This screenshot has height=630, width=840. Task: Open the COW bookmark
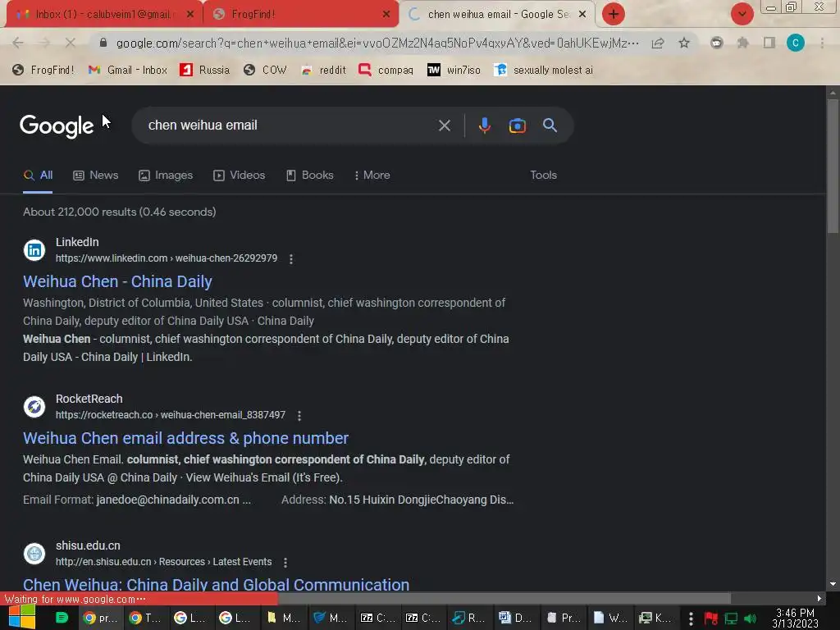pos(265,71)
